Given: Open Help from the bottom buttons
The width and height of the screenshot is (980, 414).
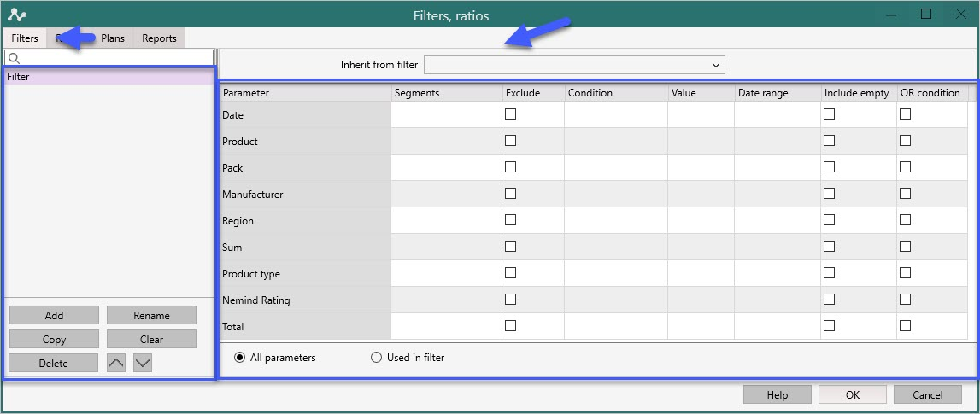Looking at the screenshot, I should (x=777, y=394).
